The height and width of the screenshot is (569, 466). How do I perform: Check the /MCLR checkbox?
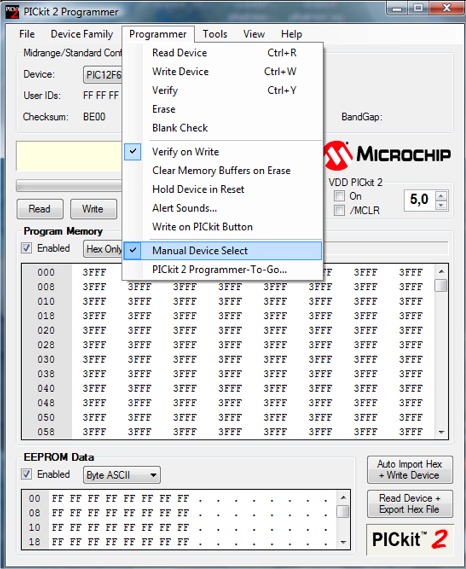(x=339, y=210)
